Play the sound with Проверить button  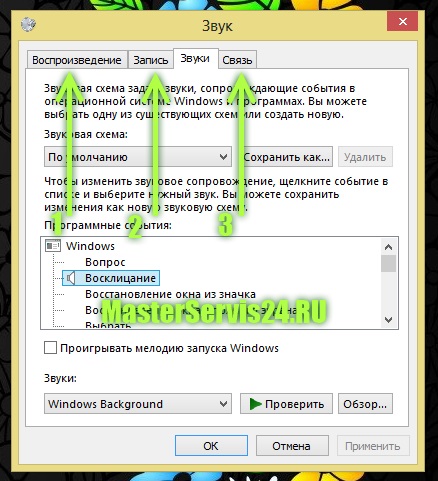coord(286,404)
